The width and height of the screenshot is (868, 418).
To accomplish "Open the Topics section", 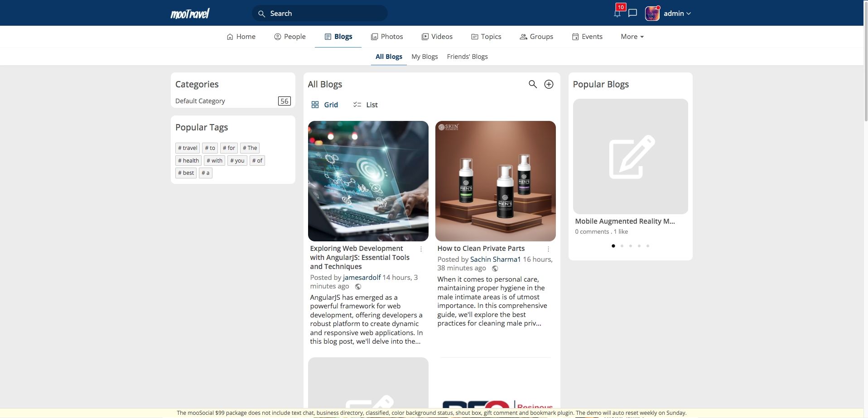I will coord(486,37).
